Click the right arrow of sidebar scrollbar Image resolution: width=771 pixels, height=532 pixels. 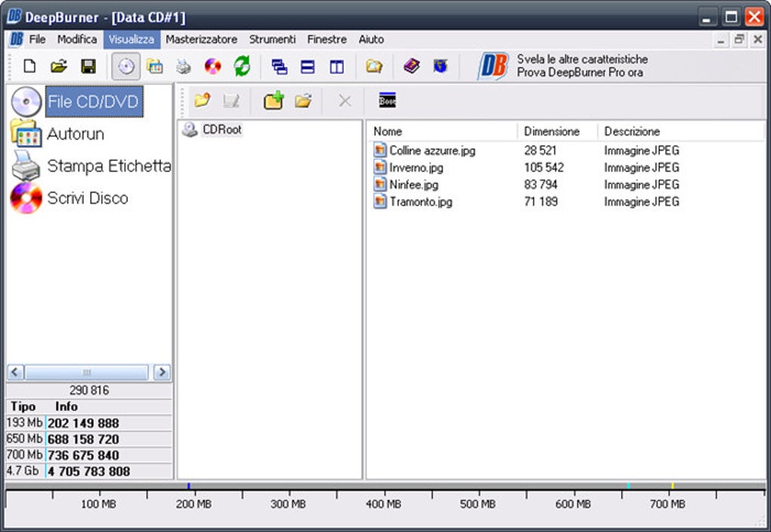click(162, 373)
